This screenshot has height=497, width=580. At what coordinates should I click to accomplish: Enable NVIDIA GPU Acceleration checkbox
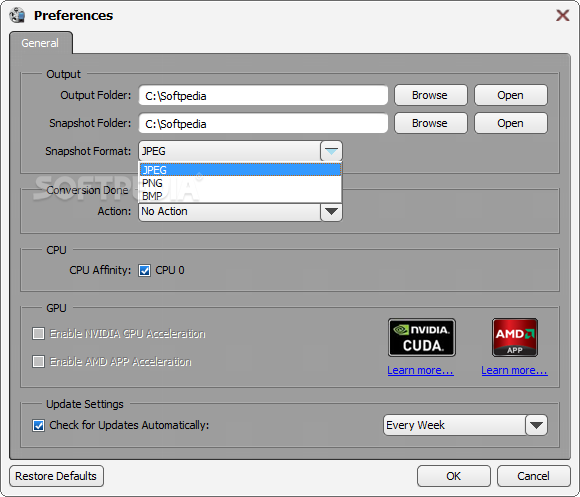(38, 334)
